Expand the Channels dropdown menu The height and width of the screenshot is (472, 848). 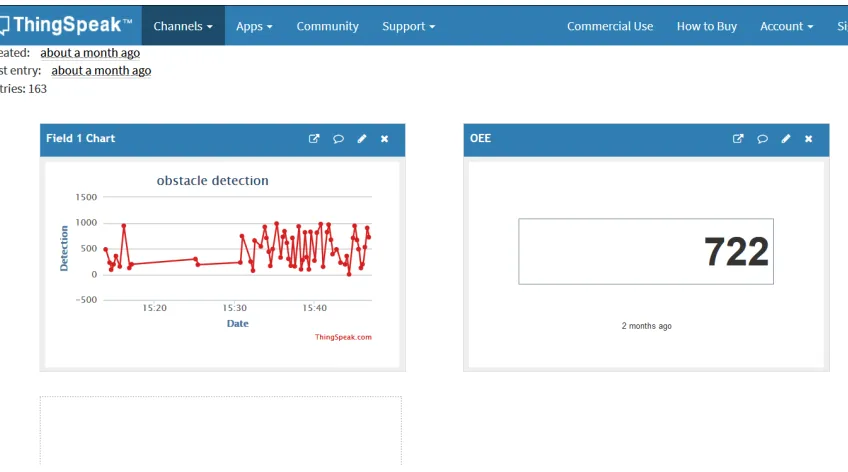[x=183, y=26]
